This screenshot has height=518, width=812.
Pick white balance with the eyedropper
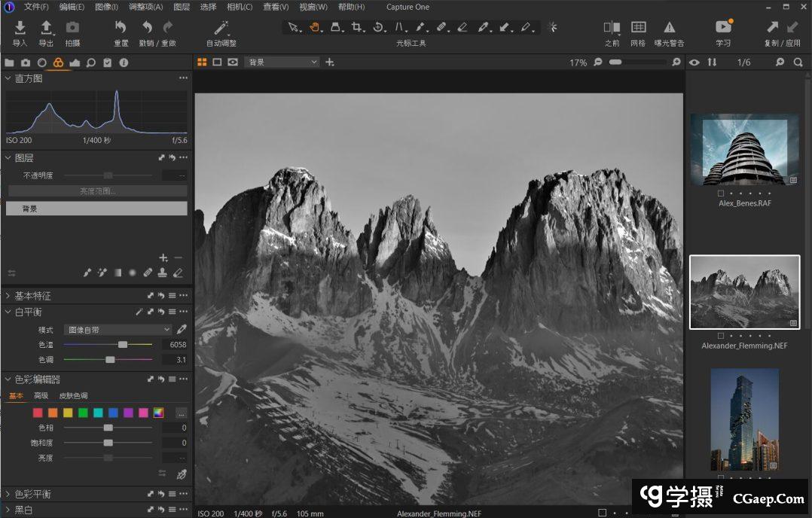[x=182, y=330]
